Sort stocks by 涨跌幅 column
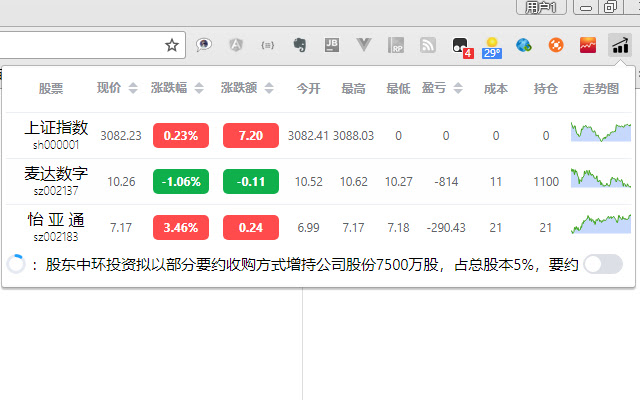 (x=199, y=88)
